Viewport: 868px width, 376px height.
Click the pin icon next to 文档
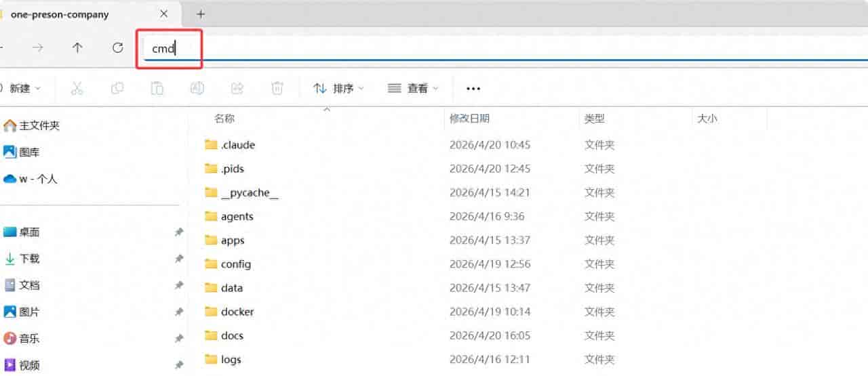178,285
